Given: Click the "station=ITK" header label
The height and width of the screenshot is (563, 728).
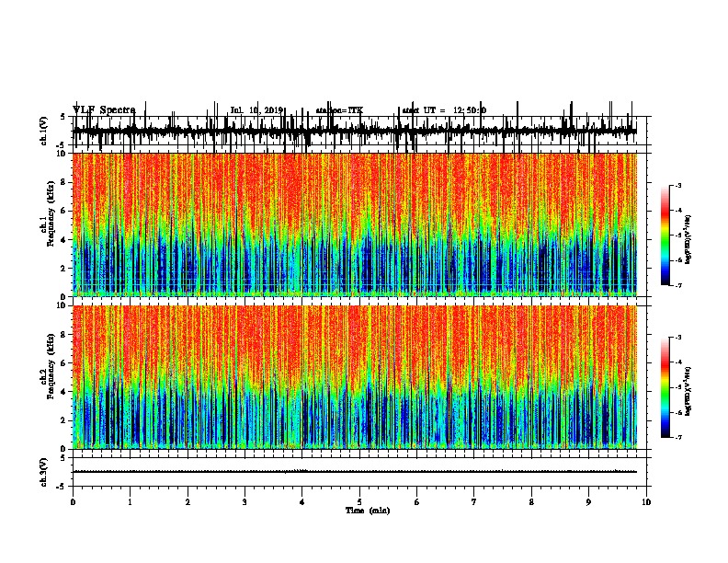Looking at the screenshot, I should [x=339, y=110].
